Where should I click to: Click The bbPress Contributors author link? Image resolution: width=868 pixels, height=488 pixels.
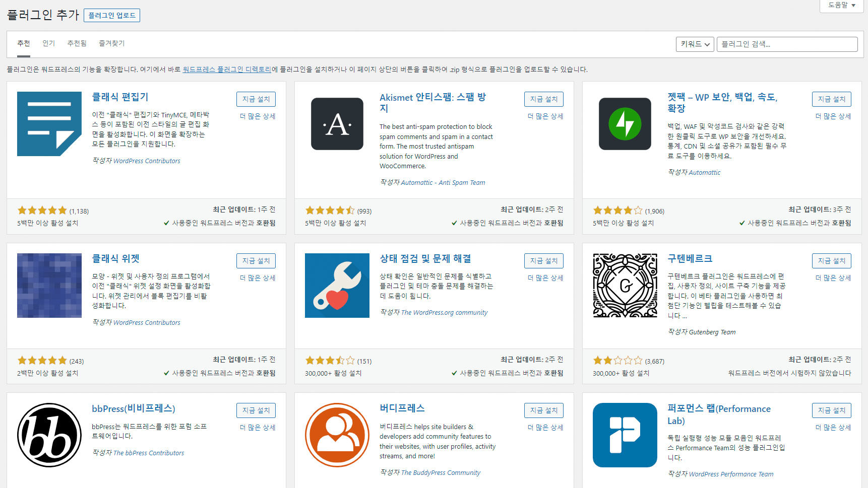pyautogui.click(x=149, y=453)
